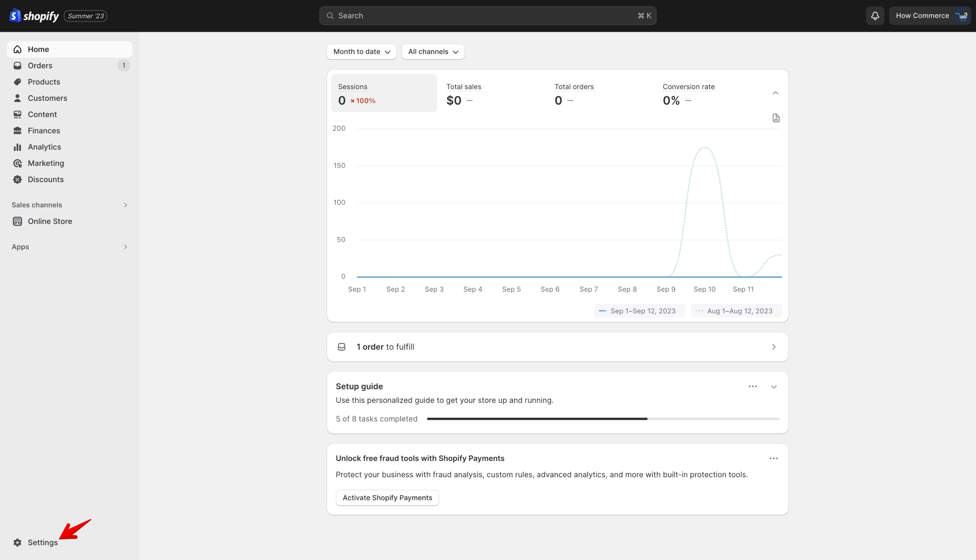Viewport: 976px width, 560px height.
Task: Open Online Store channel
Action: point(69,221)
